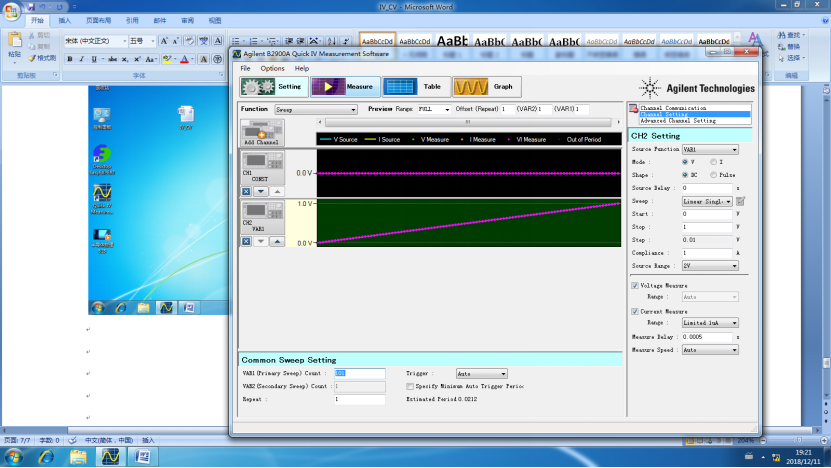Screen dimensions: 831x468
Task: Select the CH2 VAR1 channel icon
Action: (262, 217)
